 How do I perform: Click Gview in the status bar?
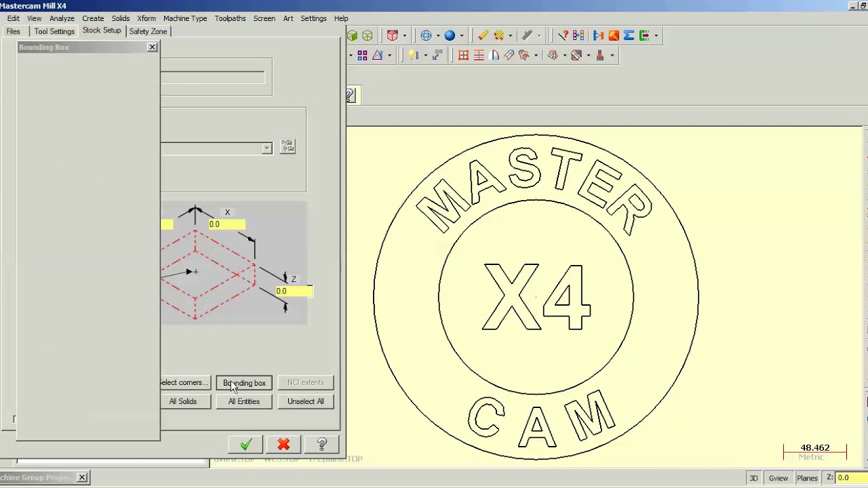click(778, 479)
